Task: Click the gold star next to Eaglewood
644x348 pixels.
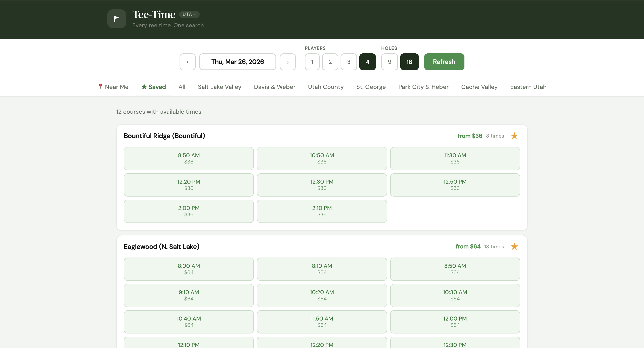Action: pos(514,246)
